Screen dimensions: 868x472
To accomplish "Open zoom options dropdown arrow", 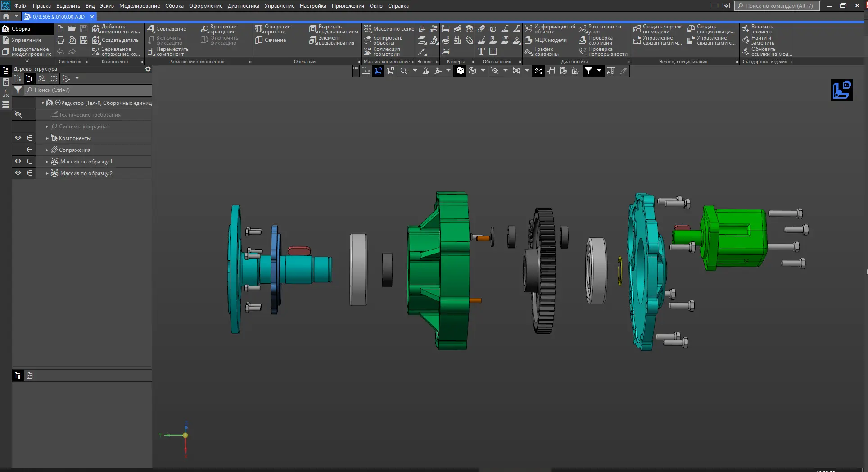I will click(415, 71).
